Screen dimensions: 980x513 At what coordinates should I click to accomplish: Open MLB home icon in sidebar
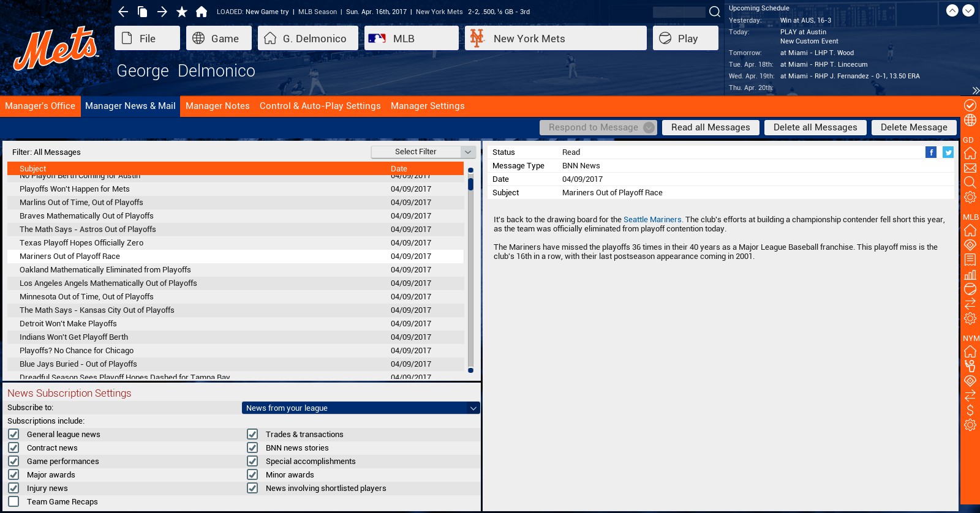point(970,230)
